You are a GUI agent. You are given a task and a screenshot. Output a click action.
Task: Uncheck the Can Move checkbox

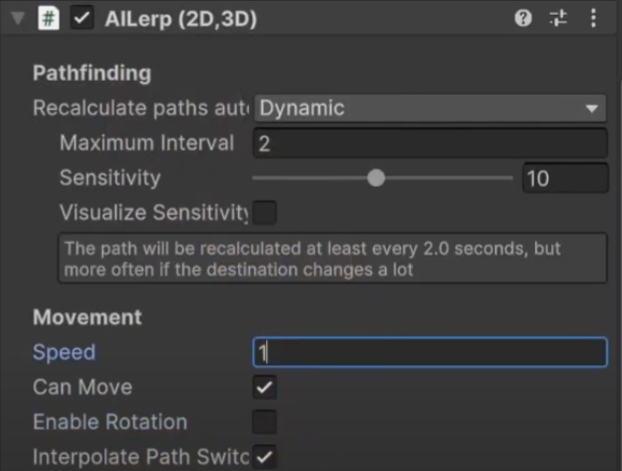tap(265, 387)
